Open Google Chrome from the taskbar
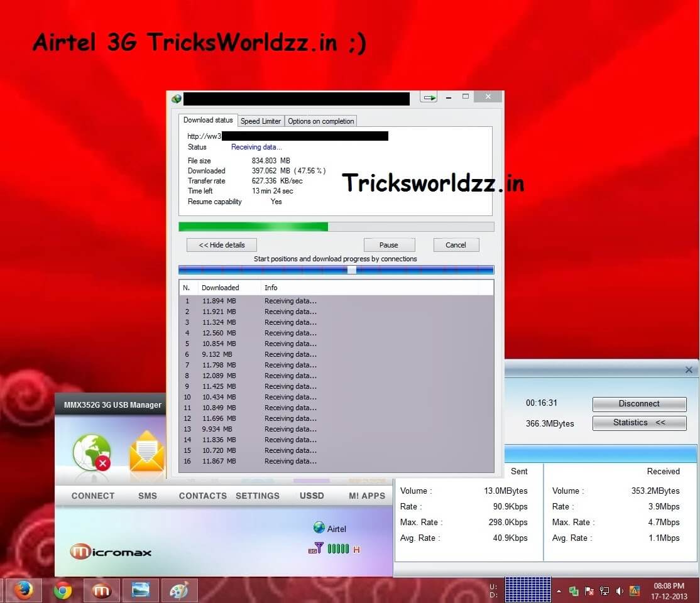 pyautogui.click(x=62, y=590)
